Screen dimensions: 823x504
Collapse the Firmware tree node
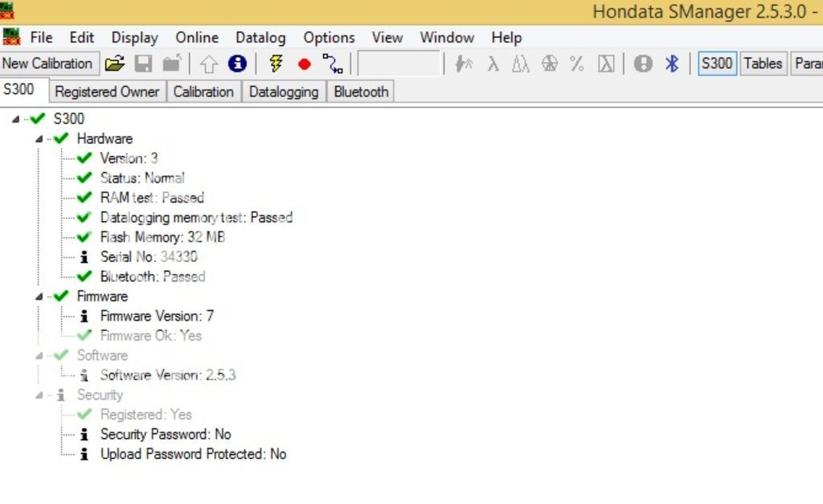coord(39,297)
